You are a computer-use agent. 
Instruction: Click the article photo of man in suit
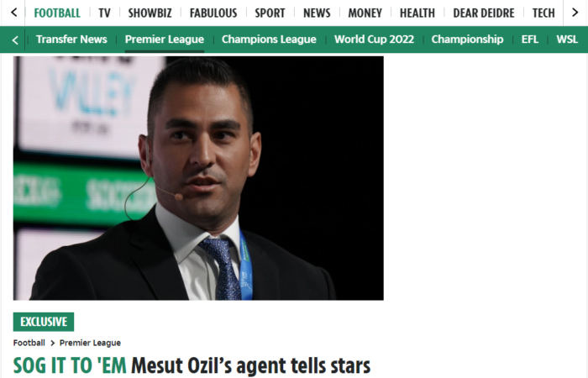coord(198,178)
